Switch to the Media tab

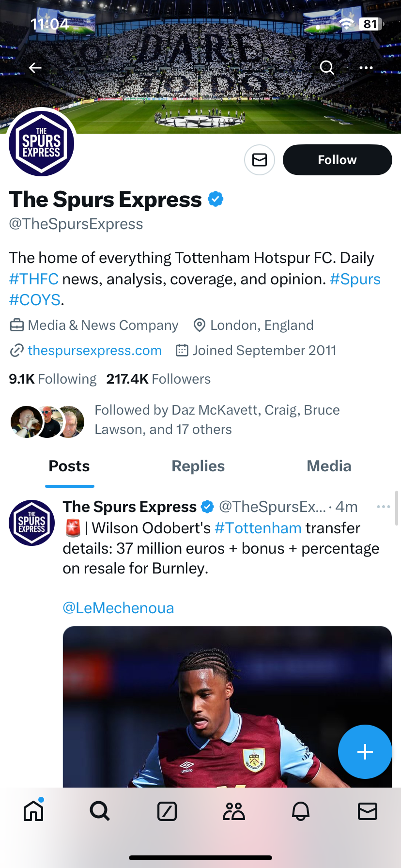click(329, 466)
